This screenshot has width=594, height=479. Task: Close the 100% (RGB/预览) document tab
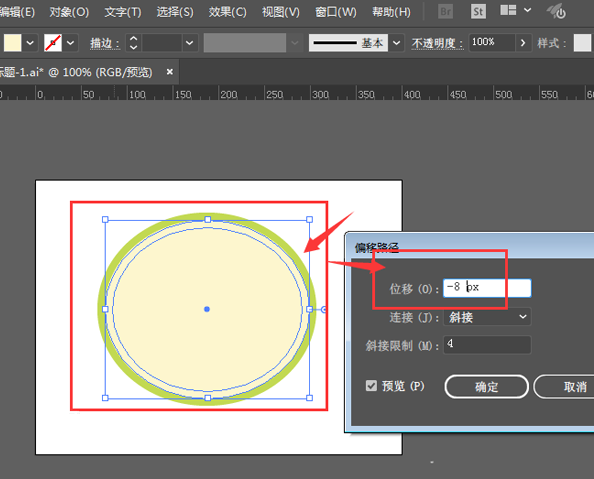[170, 72]
